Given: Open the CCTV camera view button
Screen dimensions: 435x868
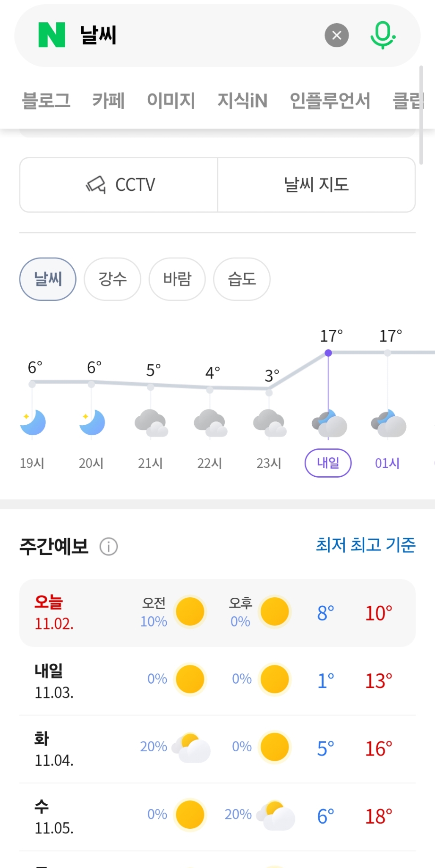Looking at the screenshot, I should (x=119, y=185).
